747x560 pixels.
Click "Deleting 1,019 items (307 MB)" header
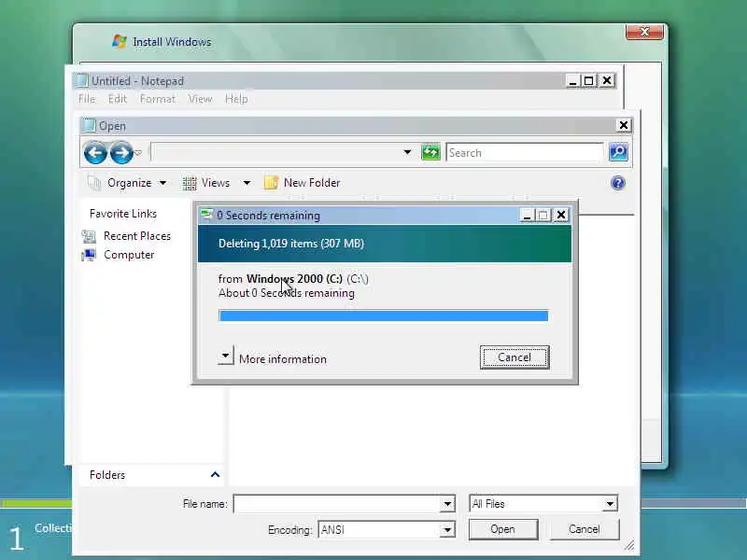291,244
